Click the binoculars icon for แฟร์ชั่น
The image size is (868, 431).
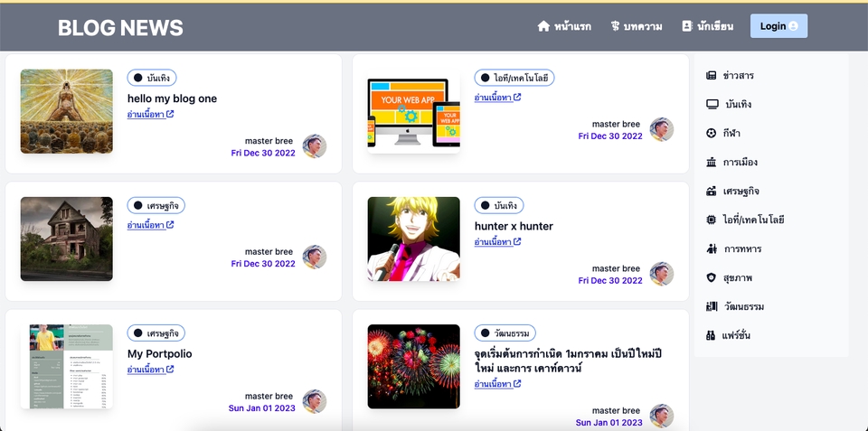(x=712, y=335)
